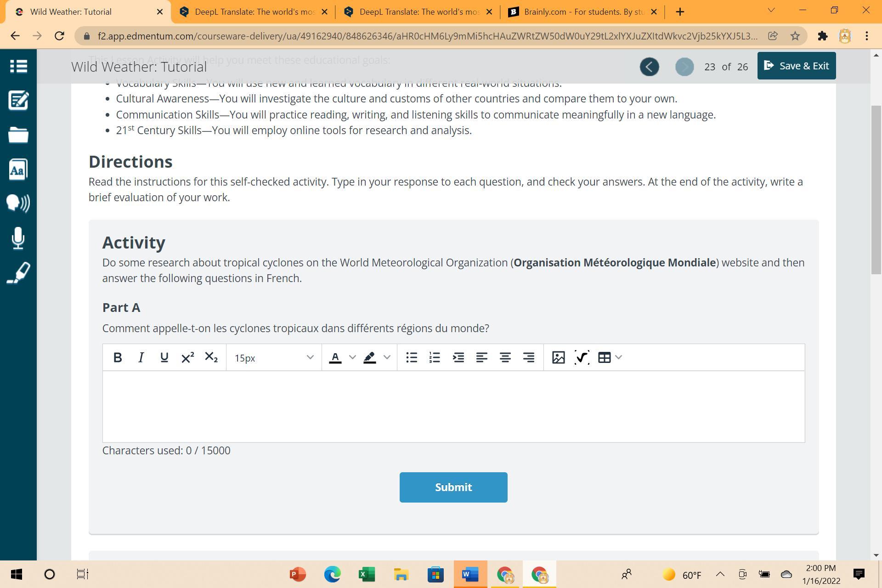Expand the insert table dropdown
The image size is (882, 588).
tap(618, 357)
